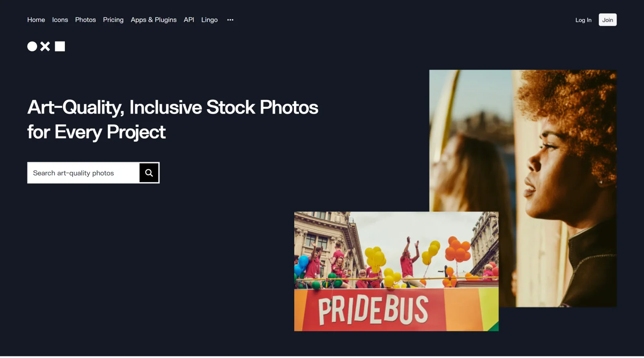This screenshot has height=358, width=644.
Task: Open the Pride Bus parade photo
Action: (396, 271)
